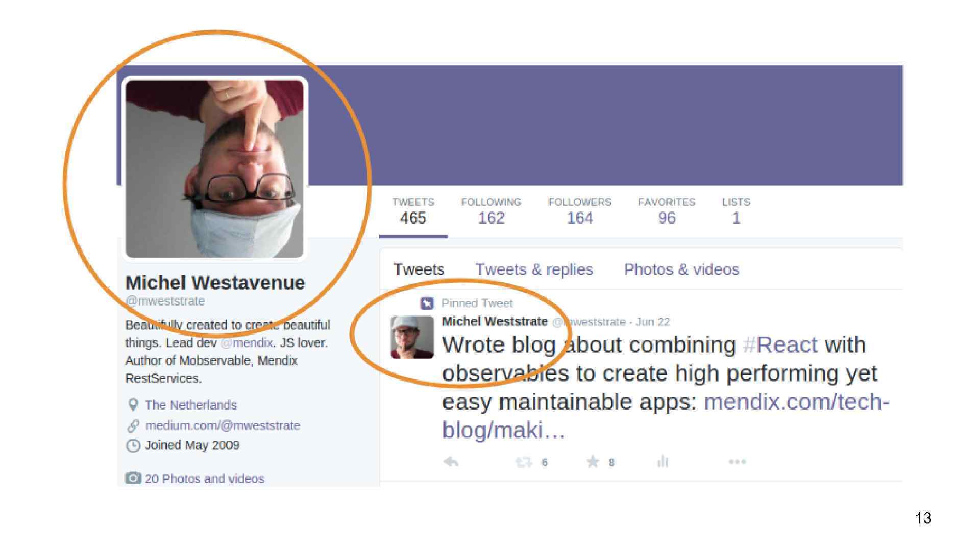Open tweet activity bar chart icon

pos(663,462)
